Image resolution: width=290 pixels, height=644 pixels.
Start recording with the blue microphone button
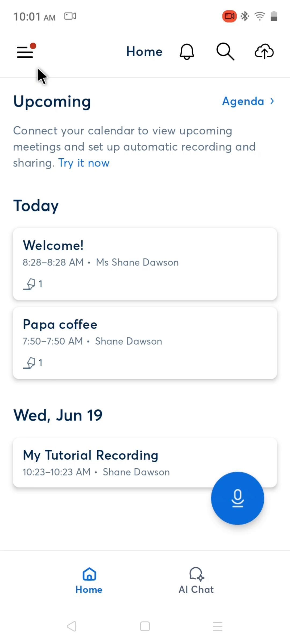237,498
